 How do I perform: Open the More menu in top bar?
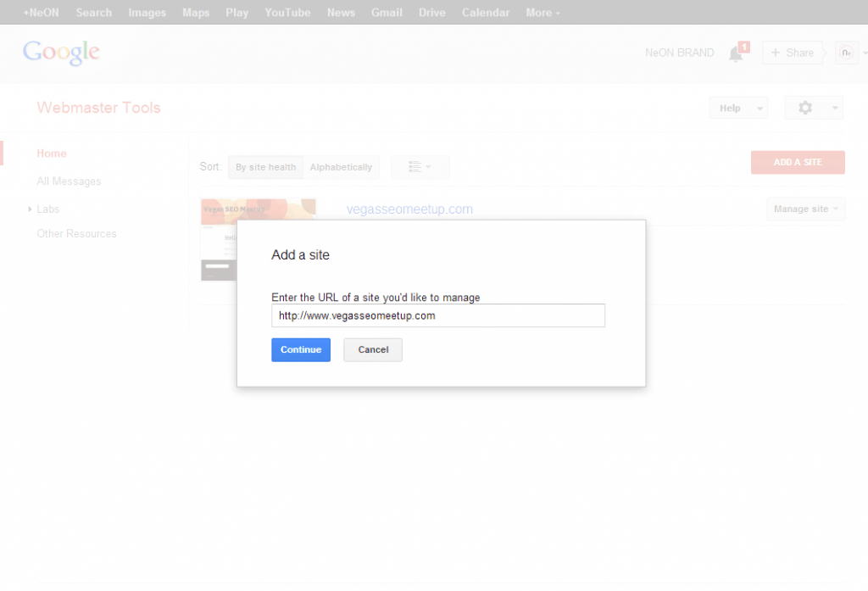pos(542,12)
